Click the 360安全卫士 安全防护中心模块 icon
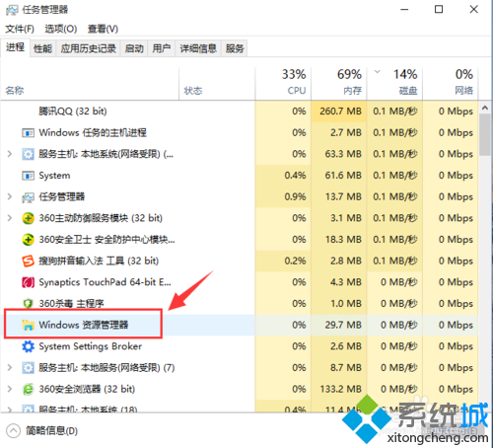Screen dimensions: 493x448 28,240
